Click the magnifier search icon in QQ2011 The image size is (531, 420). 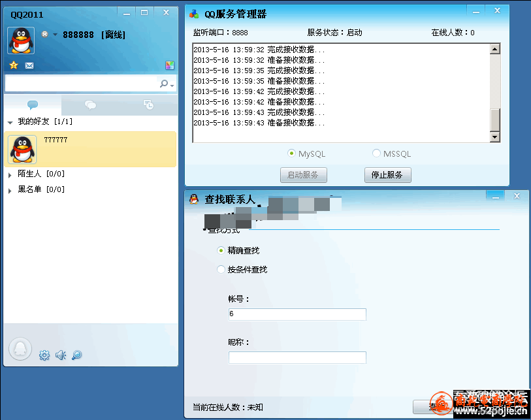(164, 84)
